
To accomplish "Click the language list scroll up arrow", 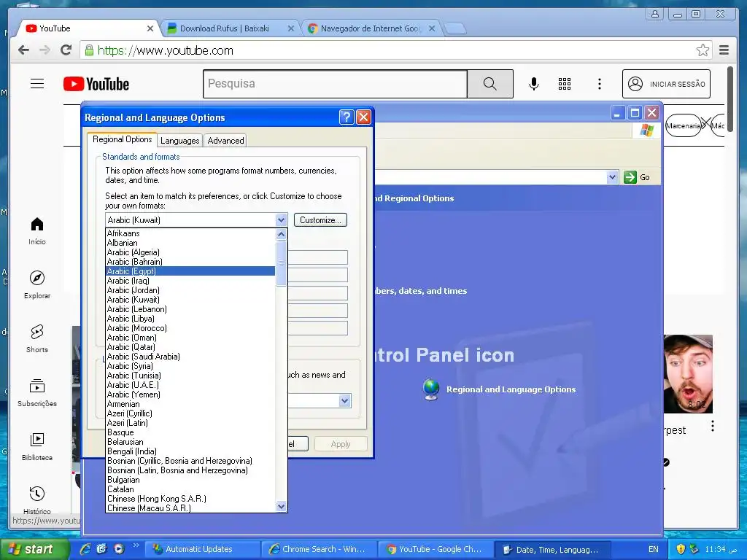I will coord(281,234).
